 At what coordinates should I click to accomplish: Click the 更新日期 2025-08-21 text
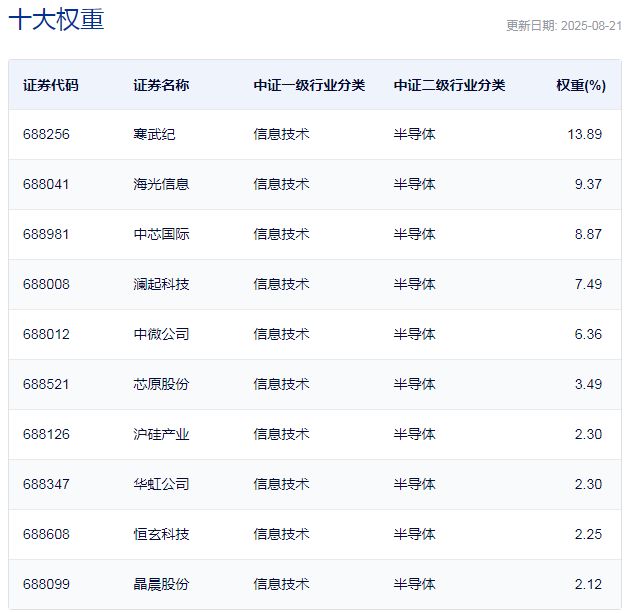click(564, 26)
